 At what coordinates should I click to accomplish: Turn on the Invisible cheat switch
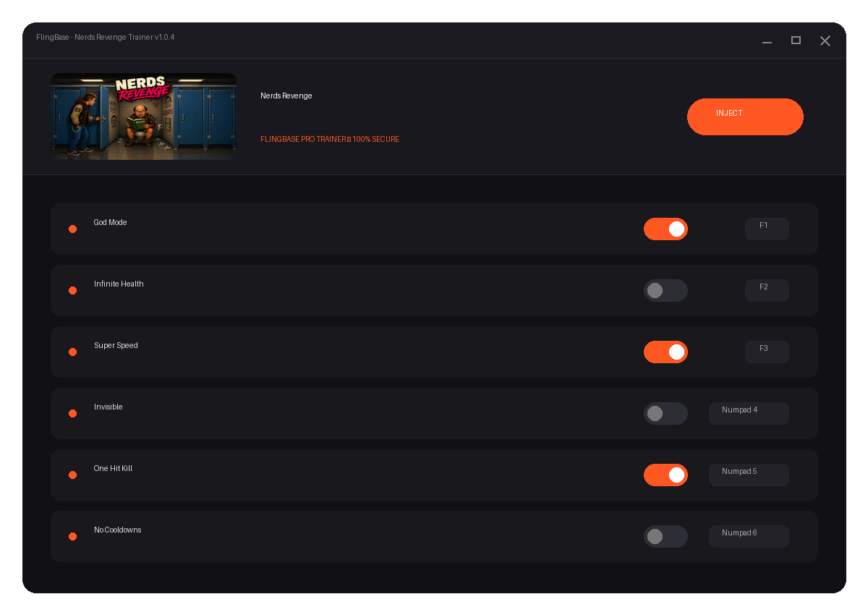tap(665, 413)
